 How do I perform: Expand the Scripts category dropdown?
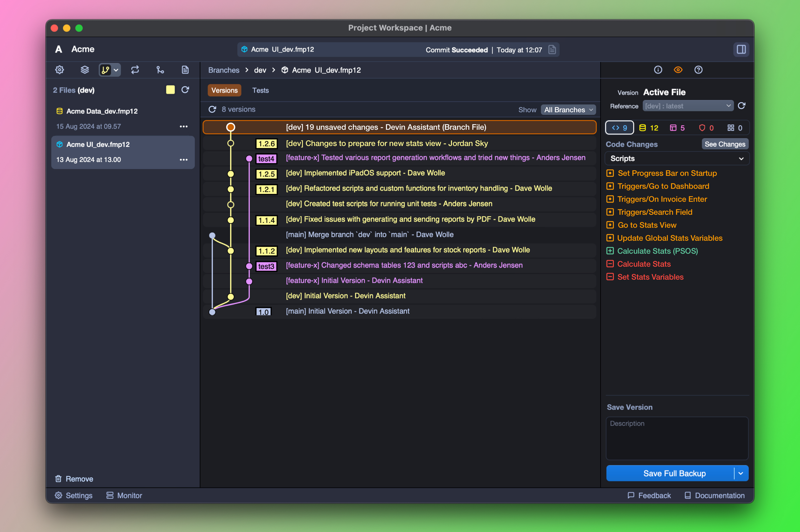677,158
